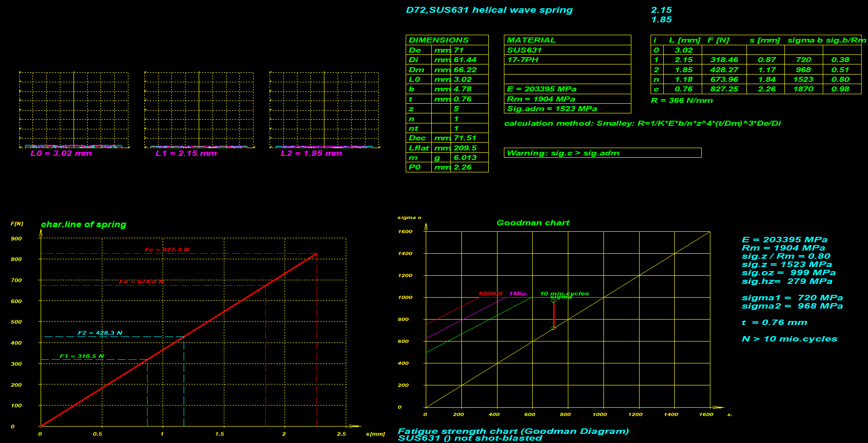Click the 'Goodman chart' title
This screenshot has height=443, width=868.
(533, 223)
